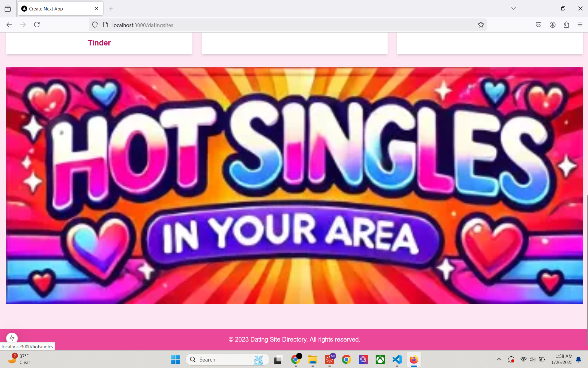Open Firefox tab history view button
This screenshot has height=368, width=588.
click(x=8, y=9)
